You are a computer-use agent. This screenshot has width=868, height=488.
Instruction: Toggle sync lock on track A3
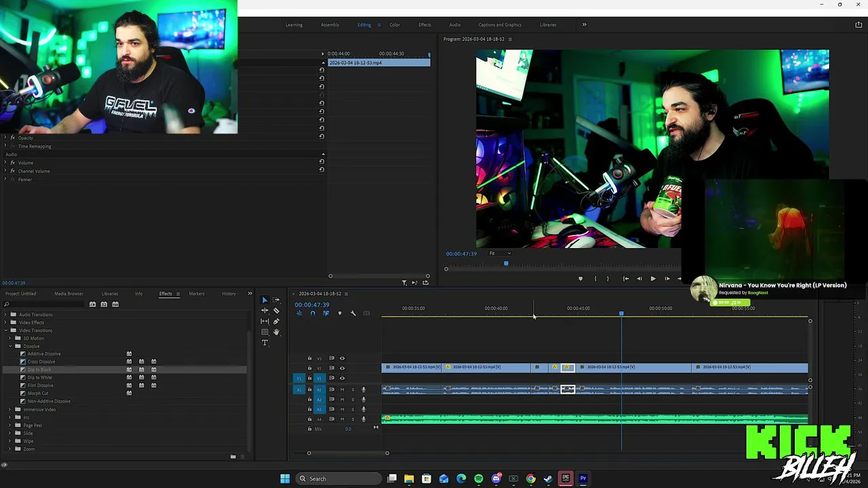(x=332, y=409)
